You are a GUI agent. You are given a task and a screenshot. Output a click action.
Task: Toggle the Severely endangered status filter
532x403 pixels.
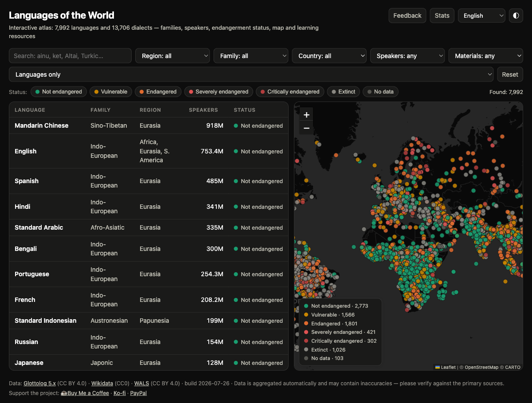[219, 92]
